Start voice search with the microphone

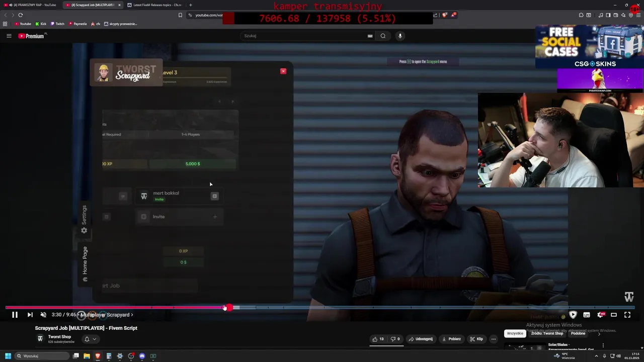pyautogui.click(x=400, y=36)
